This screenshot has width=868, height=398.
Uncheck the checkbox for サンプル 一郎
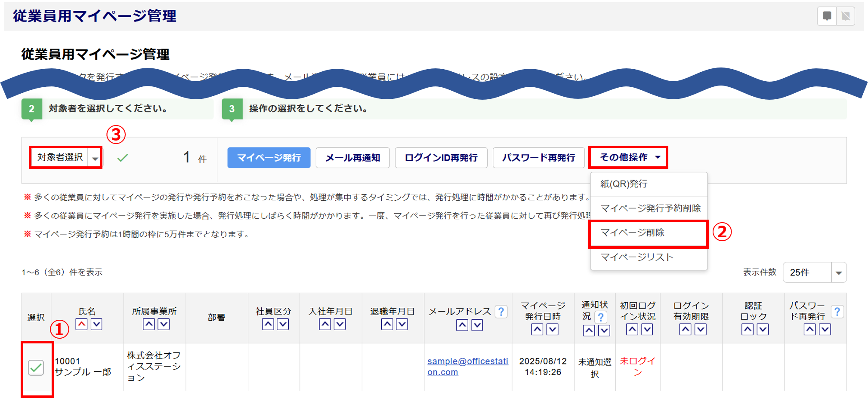pos(36,367)
